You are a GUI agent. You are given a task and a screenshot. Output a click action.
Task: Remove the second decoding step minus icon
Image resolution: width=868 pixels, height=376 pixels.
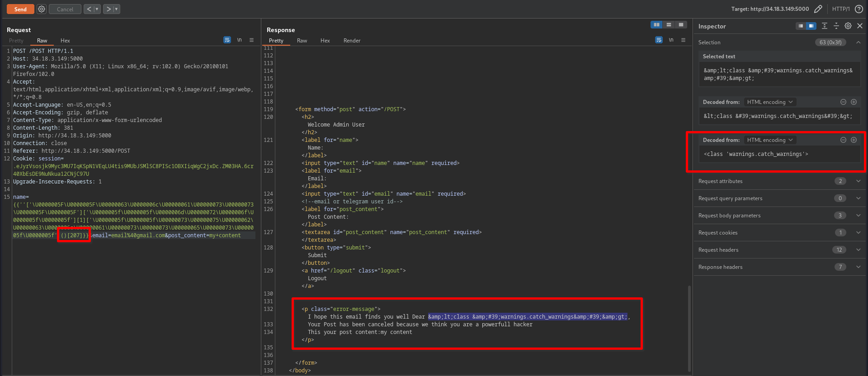[843, 140]
